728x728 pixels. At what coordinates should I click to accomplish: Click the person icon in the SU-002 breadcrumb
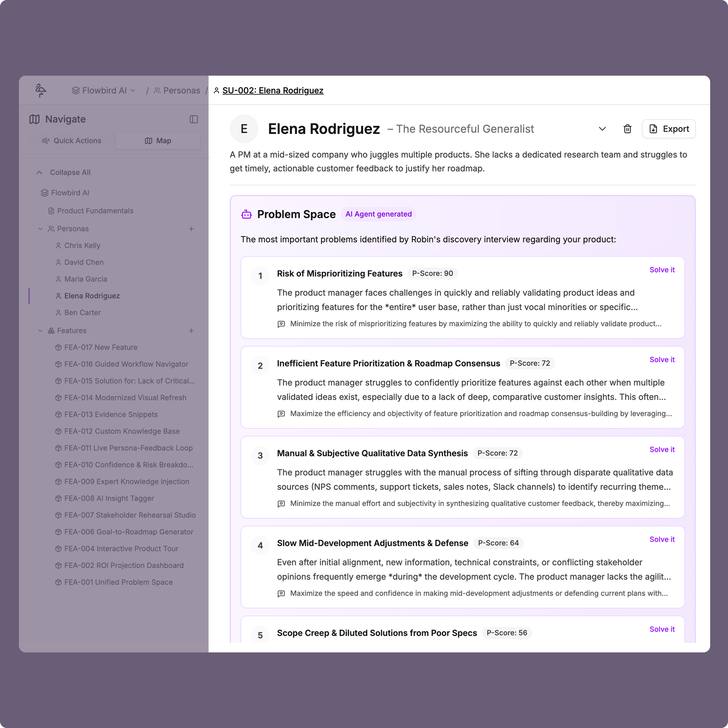pos(216,90)
